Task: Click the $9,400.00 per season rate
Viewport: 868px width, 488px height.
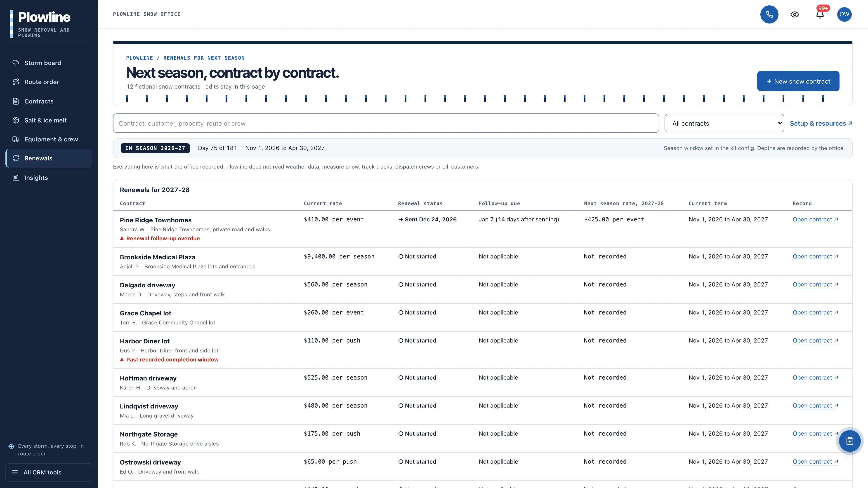Action: (x=339, y=257)
